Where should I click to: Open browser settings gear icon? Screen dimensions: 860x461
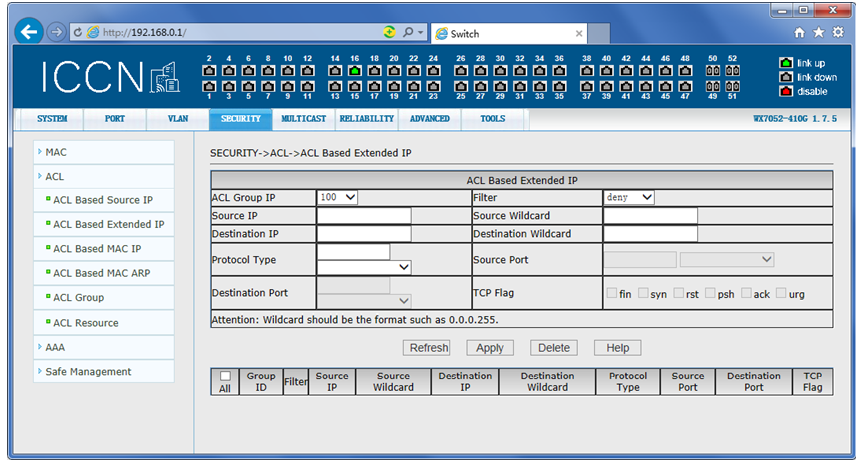point(838,32)
